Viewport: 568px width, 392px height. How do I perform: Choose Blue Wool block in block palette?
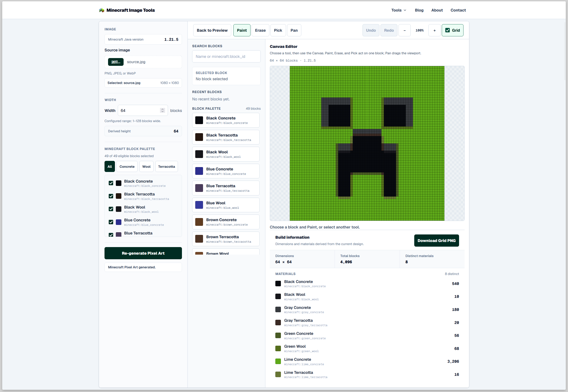[x=226, y=205]
